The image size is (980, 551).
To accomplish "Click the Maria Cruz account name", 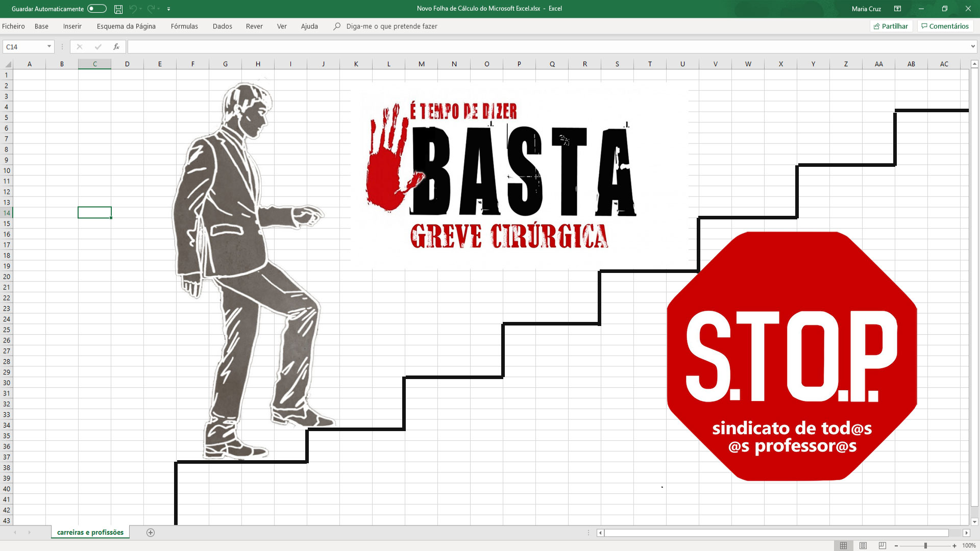I will (866, 9).
